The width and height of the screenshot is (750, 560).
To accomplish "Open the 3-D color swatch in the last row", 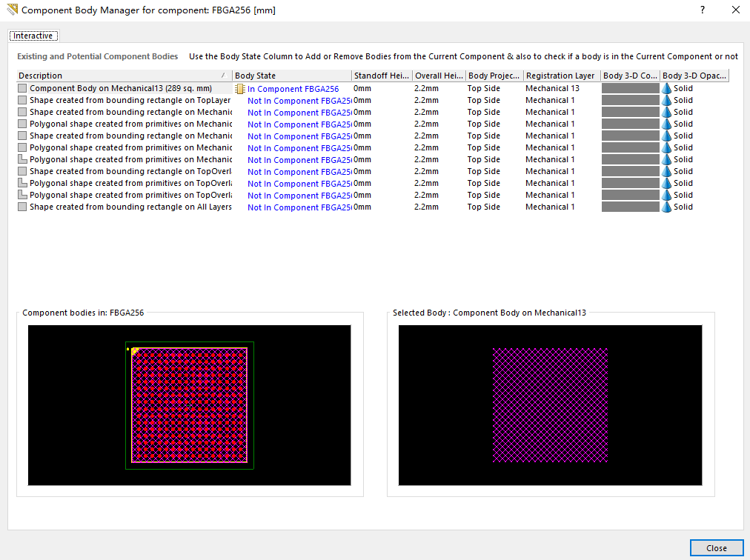I will pyautogui.click(x=630, y=207).
